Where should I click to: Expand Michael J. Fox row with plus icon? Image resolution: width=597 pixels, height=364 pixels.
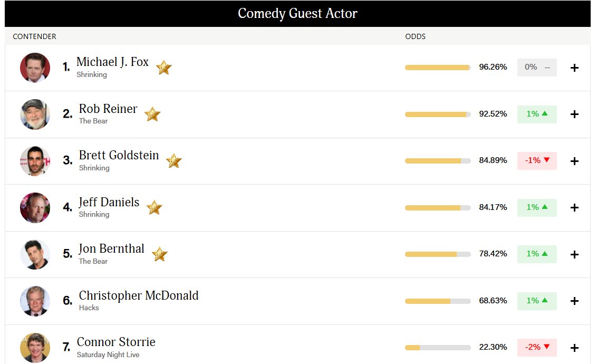coord(574,68)
